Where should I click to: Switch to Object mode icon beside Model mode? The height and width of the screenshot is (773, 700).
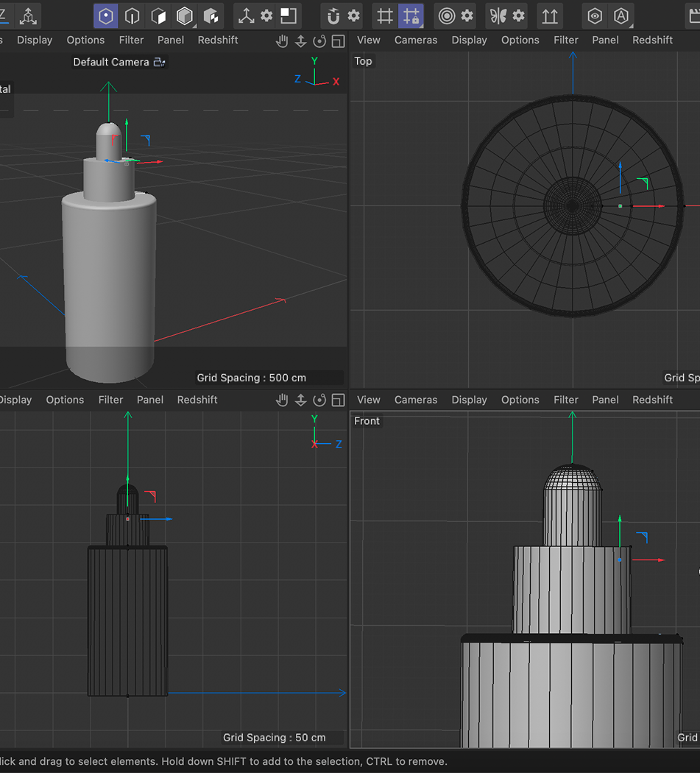tap(132, 16)
